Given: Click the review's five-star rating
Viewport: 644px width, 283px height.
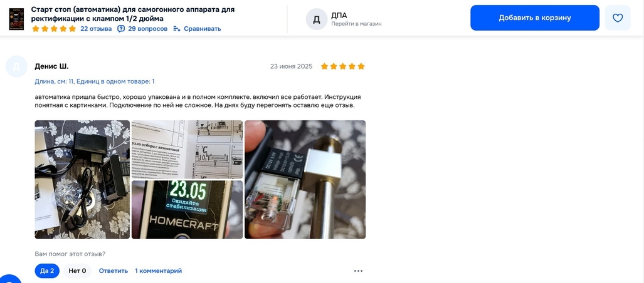Looking at the screenshot, I should click(x=342, y=66).
